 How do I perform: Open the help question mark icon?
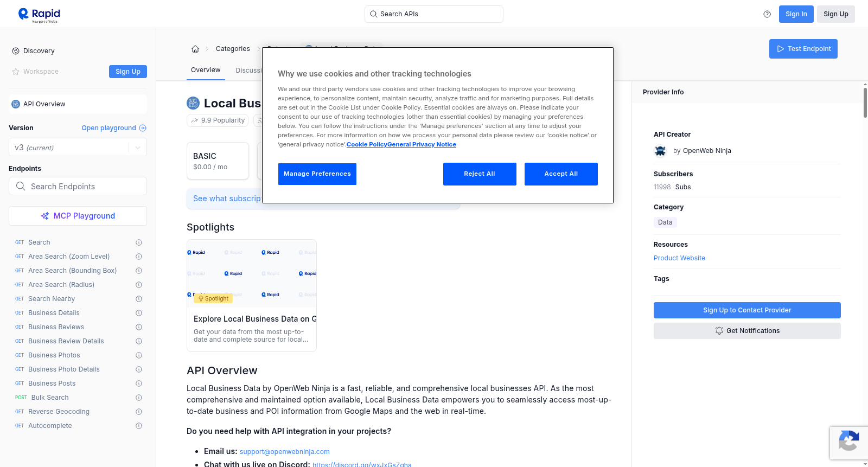767,14
